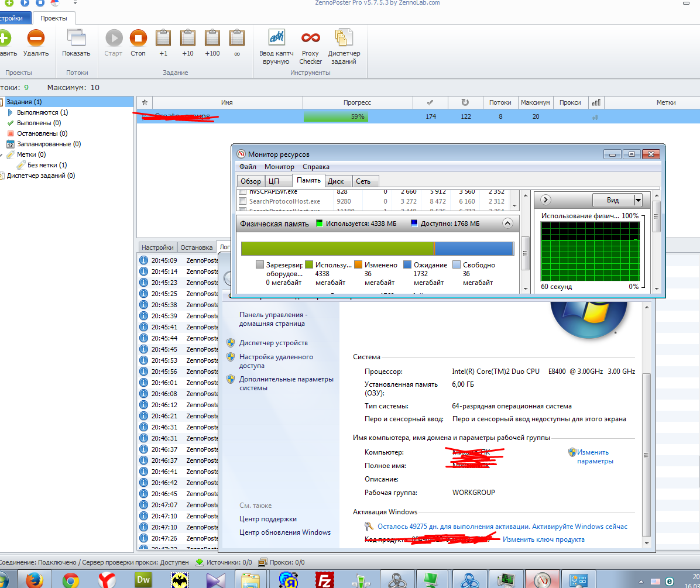Click the star column header
The height and width of the screenshot is (588, 700).
[145, 102]
